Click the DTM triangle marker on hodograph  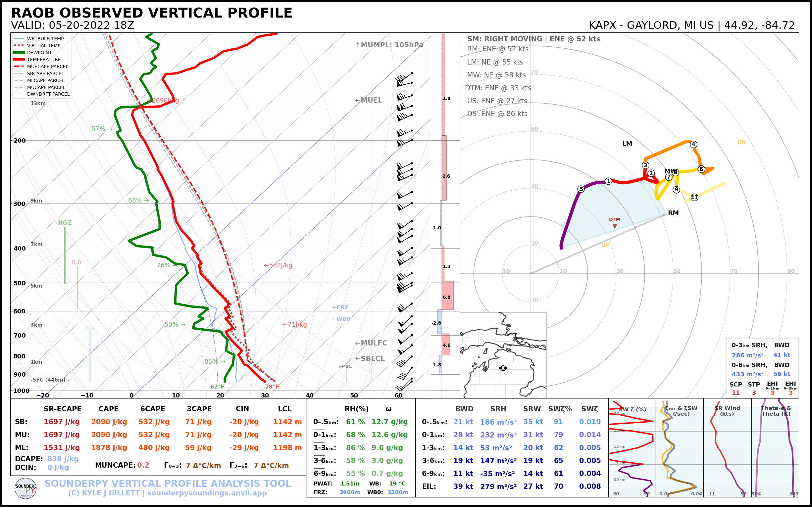coord(614,226)
